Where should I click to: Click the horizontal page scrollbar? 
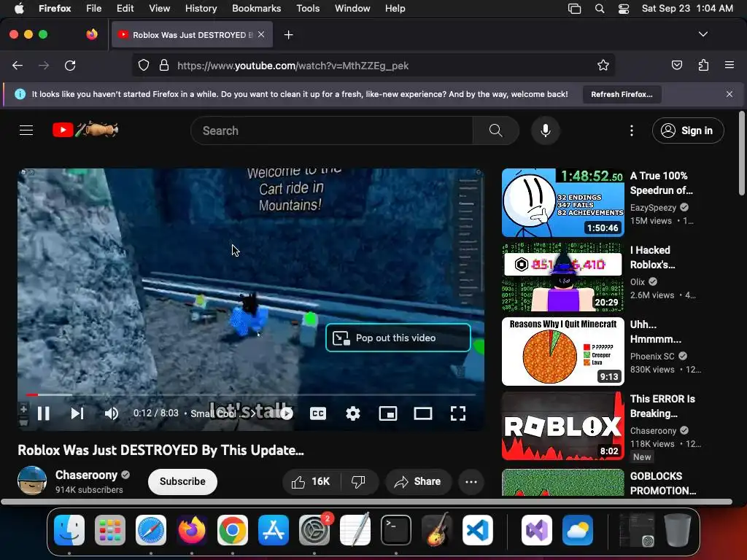click(366, 502)
